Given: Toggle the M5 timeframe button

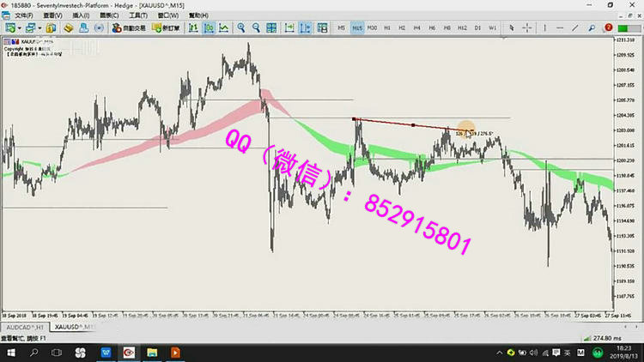Looking at the screenshot, I should [341, 28].
